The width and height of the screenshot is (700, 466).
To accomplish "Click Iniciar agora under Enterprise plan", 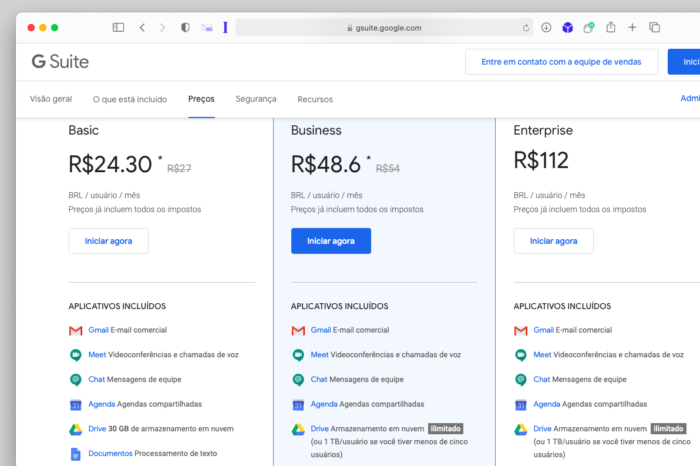I will [x=554, y=241].
